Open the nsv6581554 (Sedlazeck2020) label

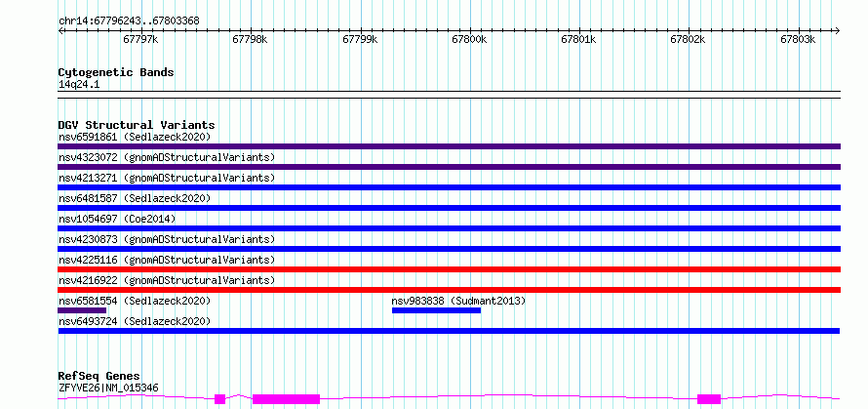click(135, 301)
